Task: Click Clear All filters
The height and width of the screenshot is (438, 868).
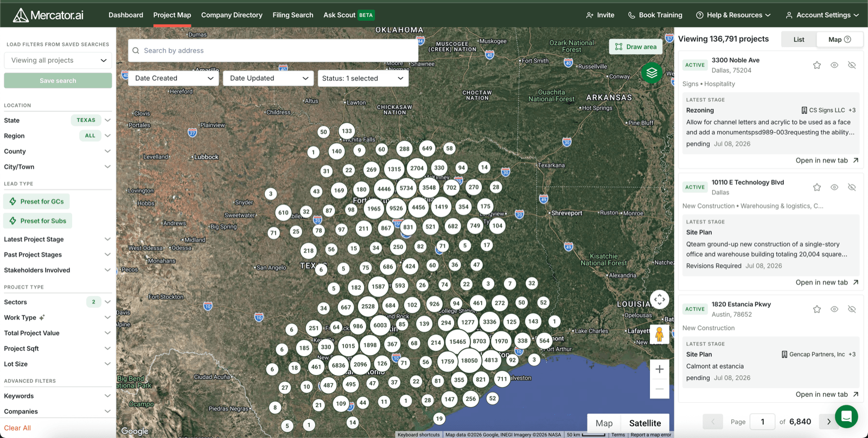Action: click(x=17, y=428)
